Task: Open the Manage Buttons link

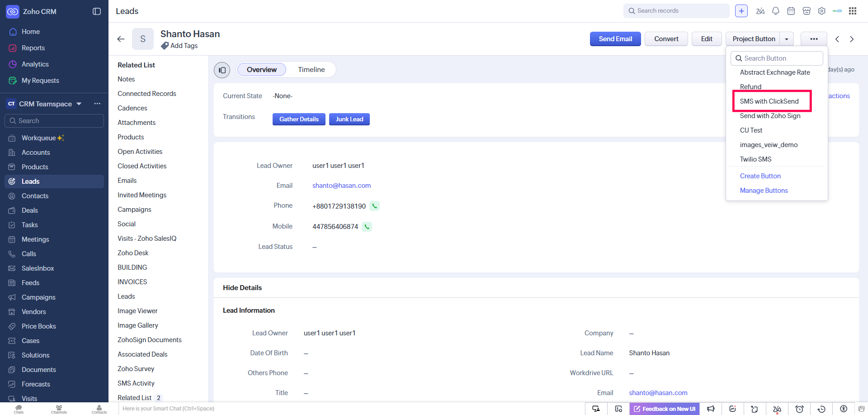Action: tap(764, 191)
